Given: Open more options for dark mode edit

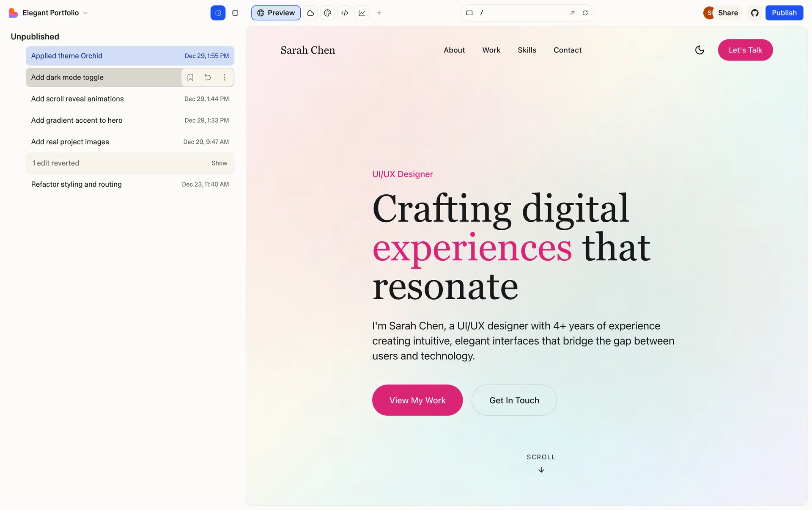Looking at the screenshot, I should click(x=225, y=77).
